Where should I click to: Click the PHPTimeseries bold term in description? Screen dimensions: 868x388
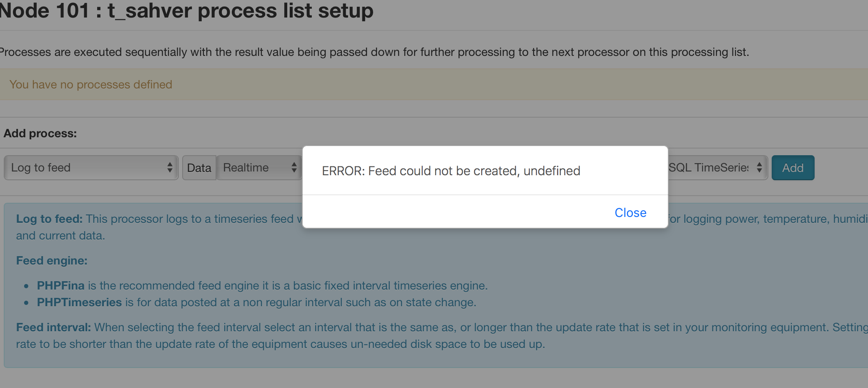pos(79,302)
